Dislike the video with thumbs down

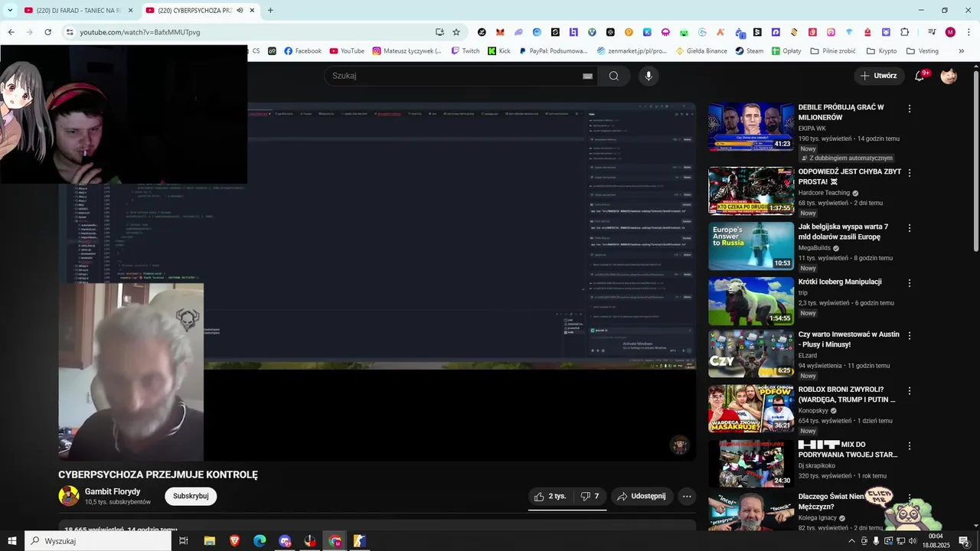(x=590, y=496)
